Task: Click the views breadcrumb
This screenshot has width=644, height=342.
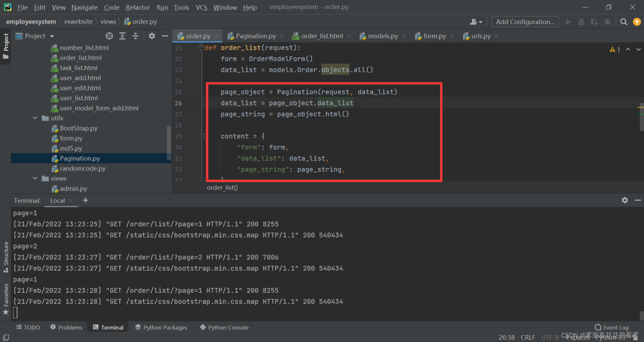Action: tap(108, 22)
